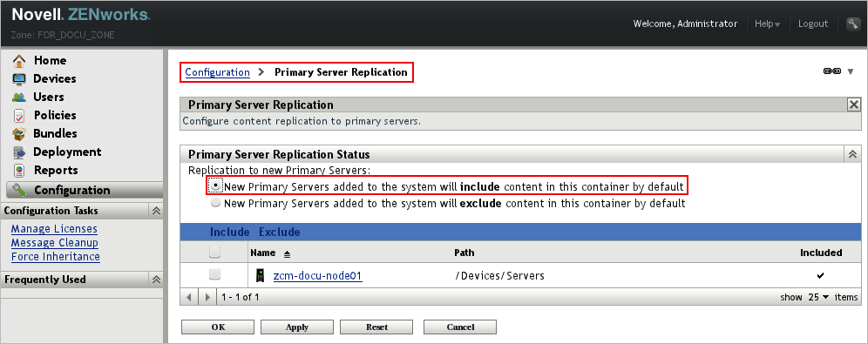Click the Apply button

coord(296,327)
